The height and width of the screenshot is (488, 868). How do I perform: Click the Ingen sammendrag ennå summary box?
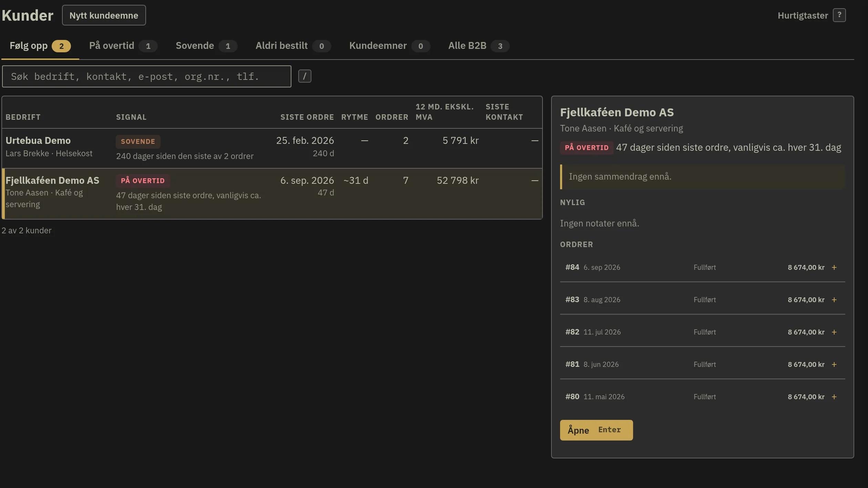pyautogui.click(x=702, y=177)
